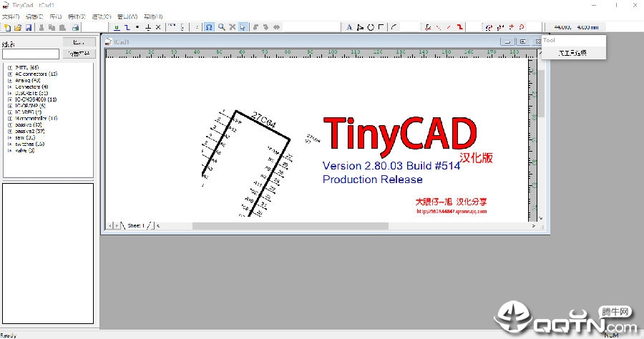This screenshot has width=644, height=339.
Task: Print the schematic with the printer icon
Action: pos(75,27)
